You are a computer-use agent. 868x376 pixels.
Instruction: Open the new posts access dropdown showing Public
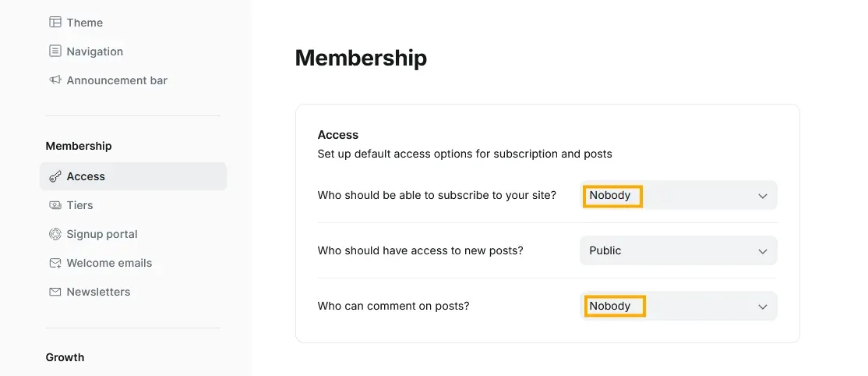[x=678, y=250]
